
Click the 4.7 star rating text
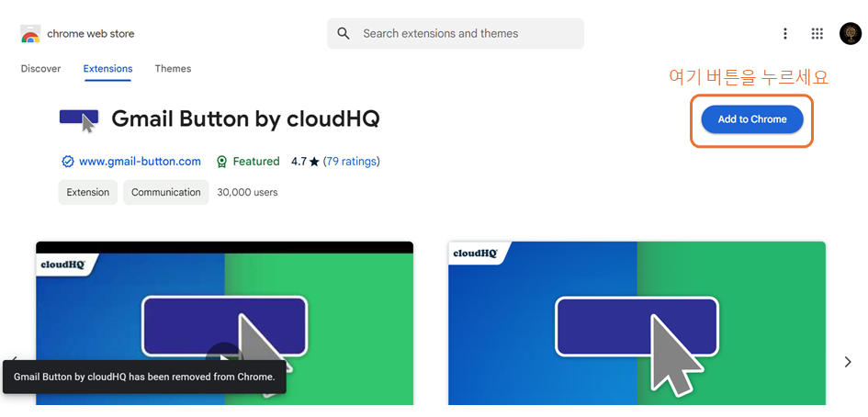point(306,162)
